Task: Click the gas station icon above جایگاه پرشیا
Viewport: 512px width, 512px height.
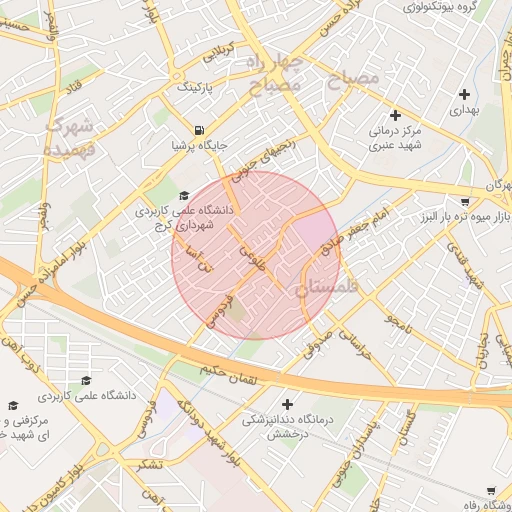Action: 199,130
